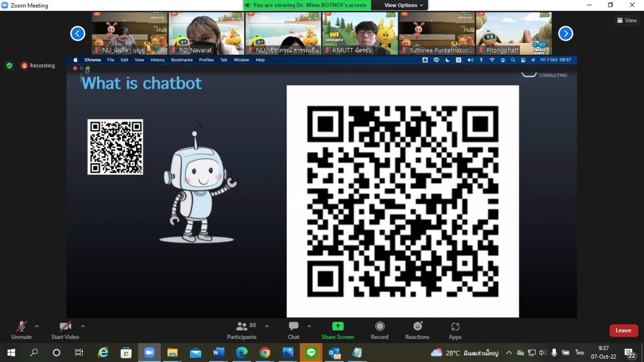
Task: Show hidden system tray icons
Action: [509, 353]
